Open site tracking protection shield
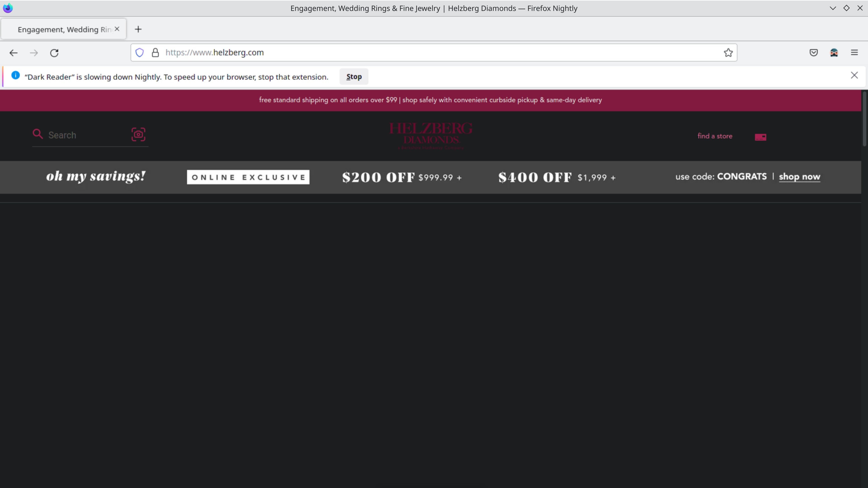The image size is (868, 488). point(139,53)
